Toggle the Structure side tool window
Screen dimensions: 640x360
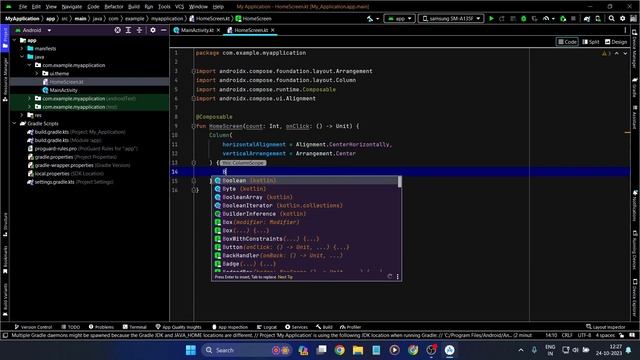point(5,224)
